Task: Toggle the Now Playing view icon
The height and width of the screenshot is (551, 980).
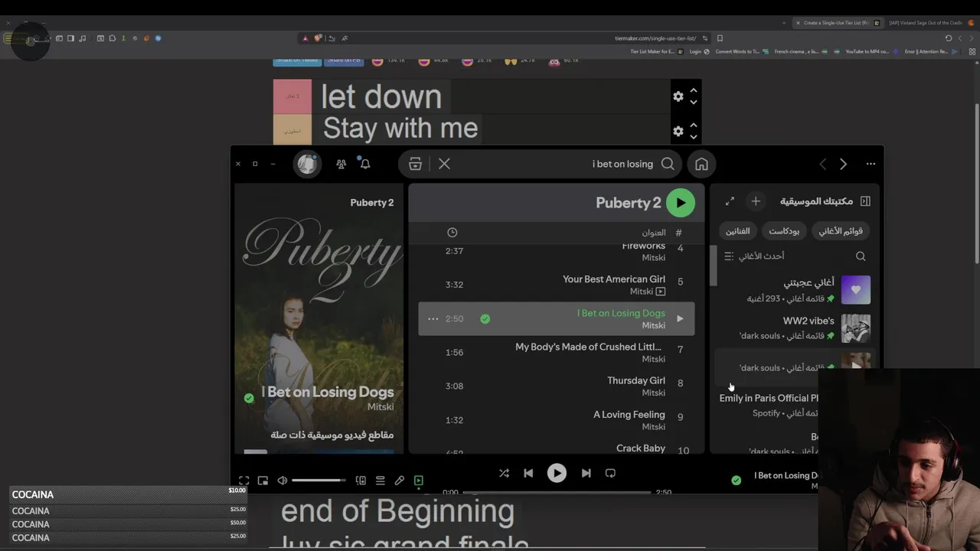Action: (419, 481)
